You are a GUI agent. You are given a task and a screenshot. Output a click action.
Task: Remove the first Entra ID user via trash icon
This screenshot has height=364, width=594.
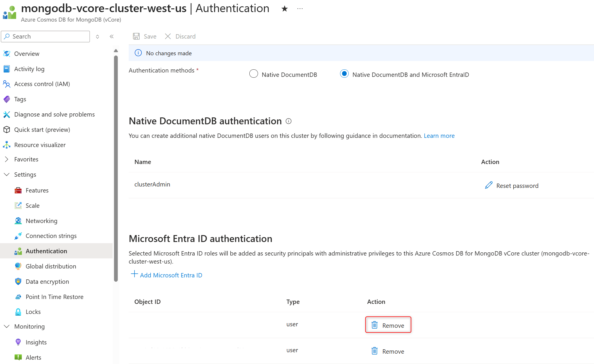(374, 325)
